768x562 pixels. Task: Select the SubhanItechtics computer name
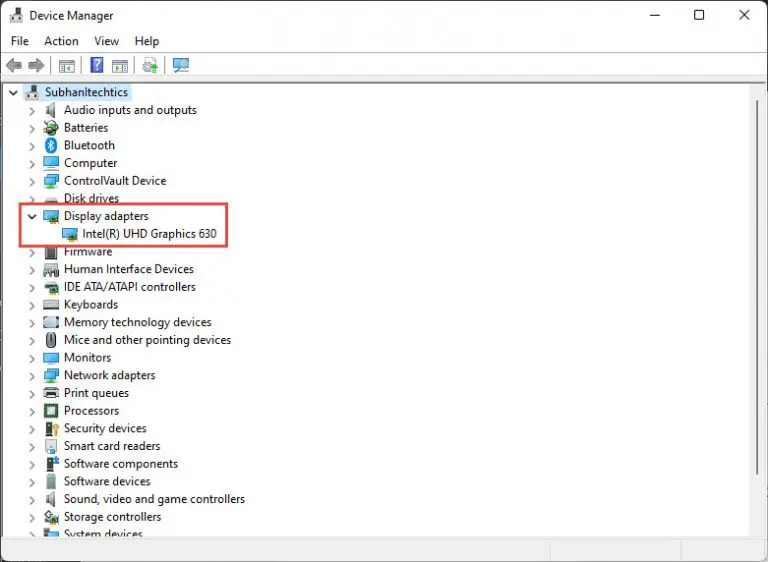point(86,92)
